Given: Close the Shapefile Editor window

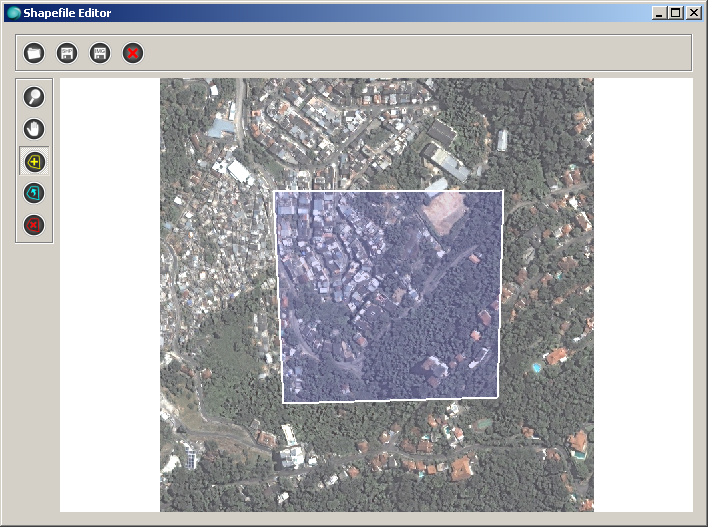Looking at the screenshot, I should 693,13.
